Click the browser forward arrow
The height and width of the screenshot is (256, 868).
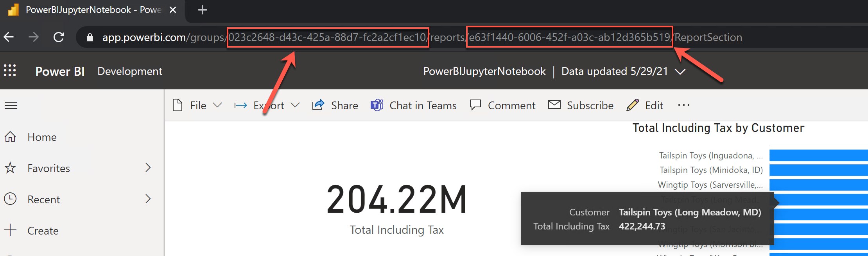[34, 37]
